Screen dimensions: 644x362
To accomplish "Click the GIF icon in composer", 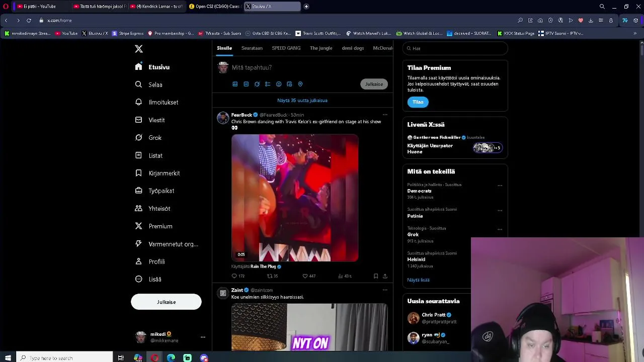I will [246, 84].
